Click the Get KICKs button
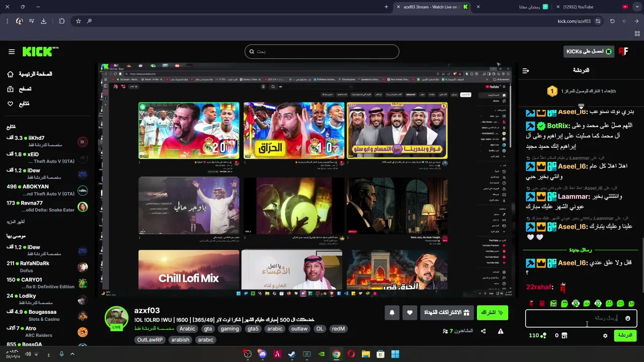Viewport: 644px width, 362px height. (x=589, y=51)
